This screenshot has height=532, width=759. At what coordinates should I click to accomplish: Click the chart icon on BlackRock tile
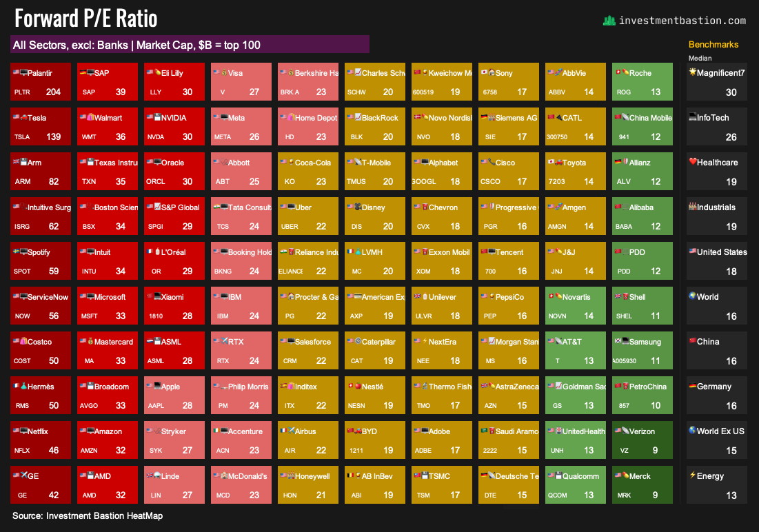coord(358,118)
